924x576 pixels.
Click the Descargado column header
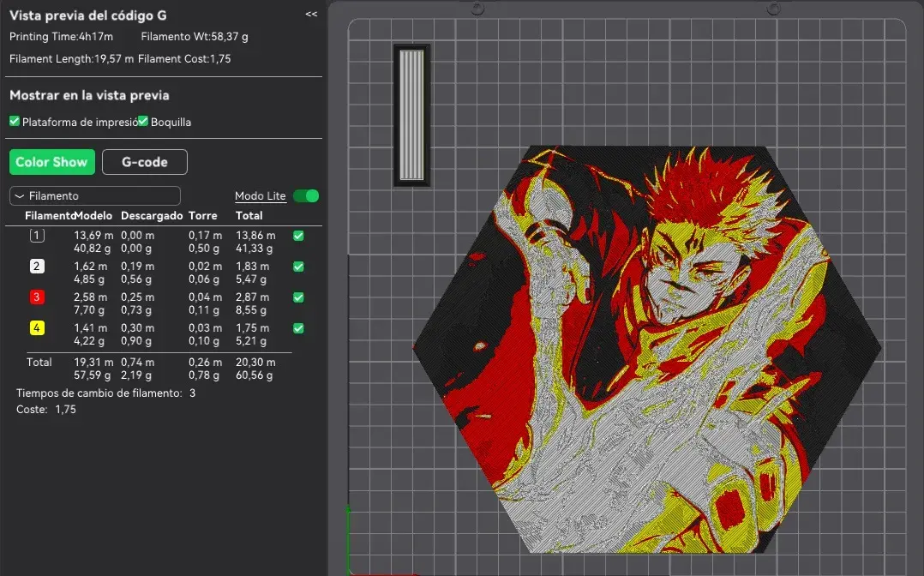152,216
